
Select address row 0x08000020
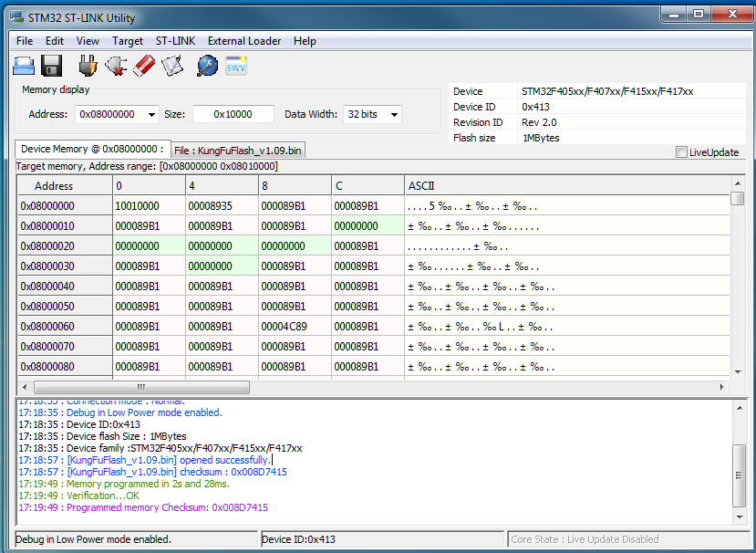coord(65,246)
